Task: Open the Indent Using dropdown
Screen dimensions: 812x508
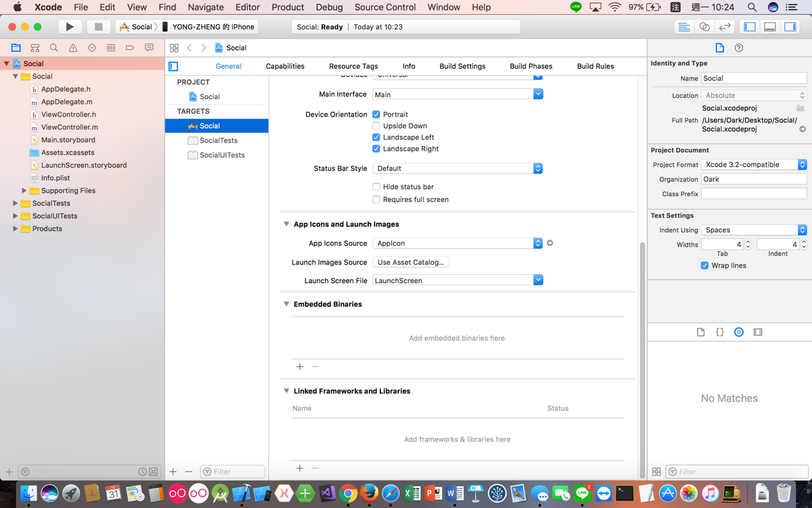Action: coord(754,230)
